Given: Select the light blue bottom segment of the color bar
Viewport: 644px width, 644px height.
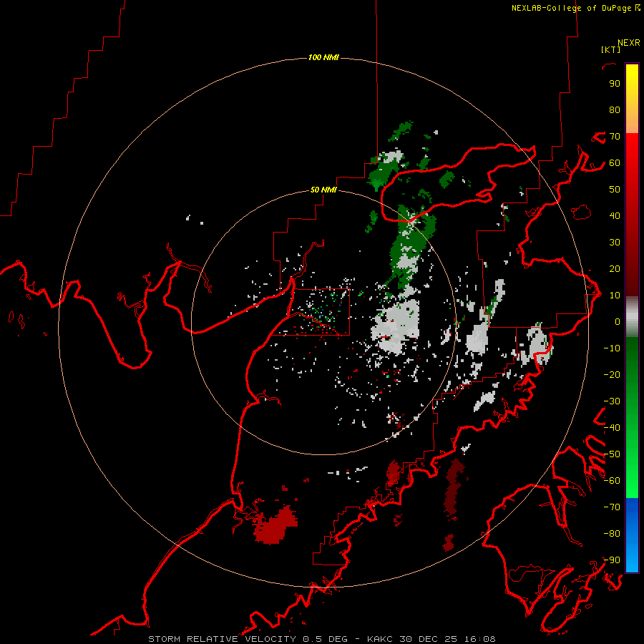Looking at the screenshot, I should pos(632,559).
